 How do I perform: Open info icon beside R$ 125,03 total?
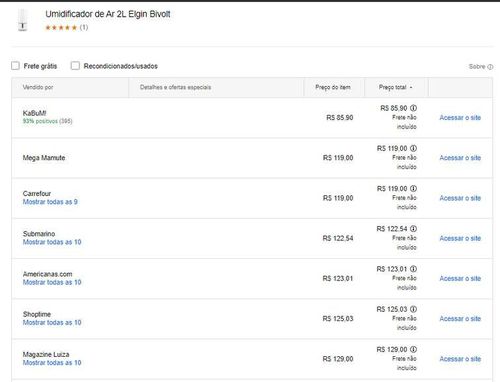[413, 309]
